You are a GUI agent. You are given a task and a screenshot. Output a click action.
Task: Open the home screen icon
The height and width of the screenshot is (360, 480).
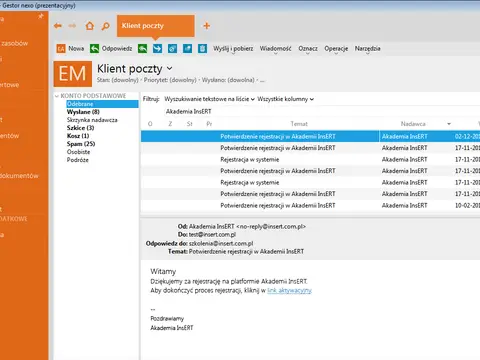click(90, 26)
